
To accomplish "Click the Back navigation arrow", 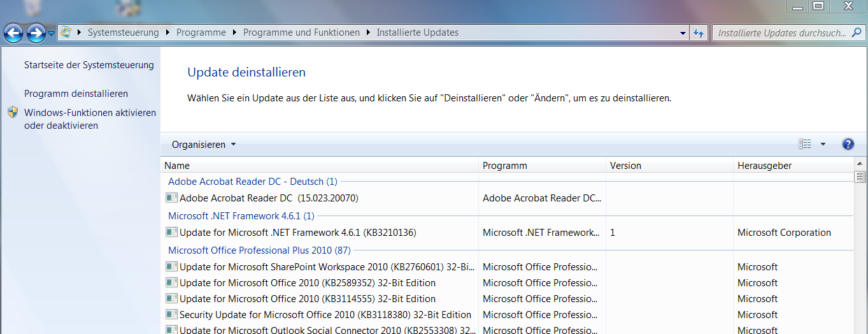I will click(13, 33).
